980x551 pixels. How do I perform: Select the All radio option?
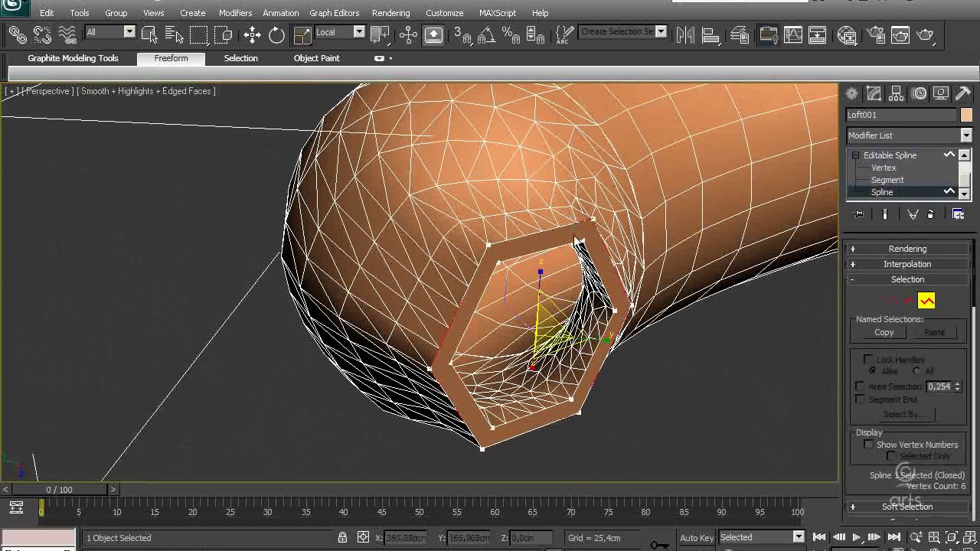916,370
